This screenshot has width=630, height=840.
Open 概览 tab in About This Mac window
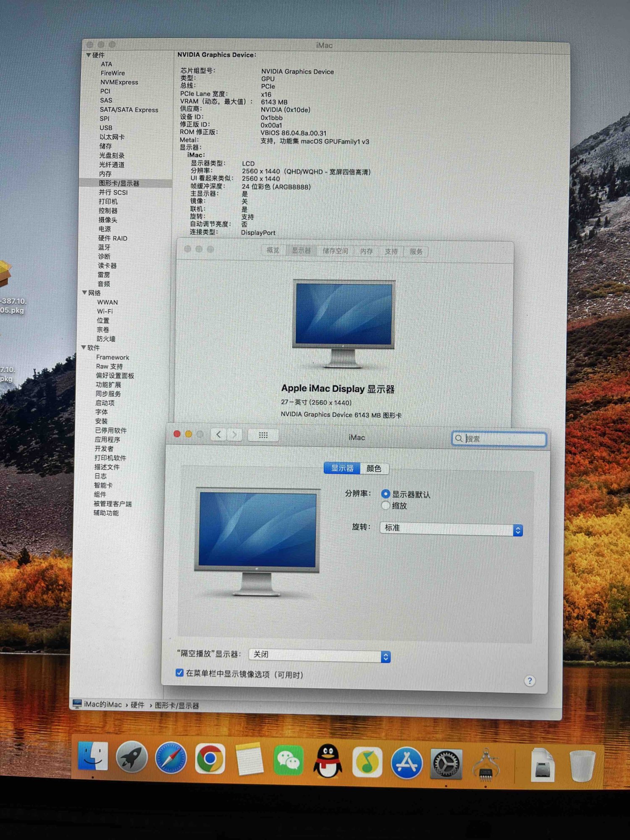point(273,250)
